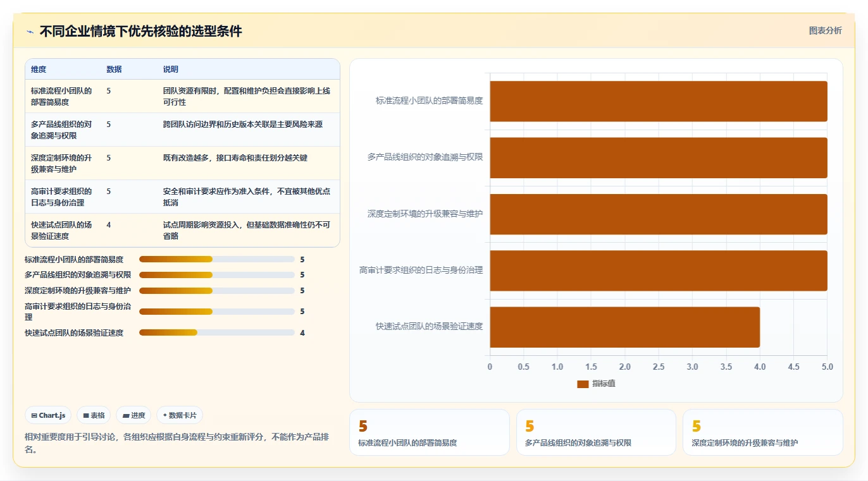Click the 数据 column header
868x481 pixels.
(x=114, y=70)
